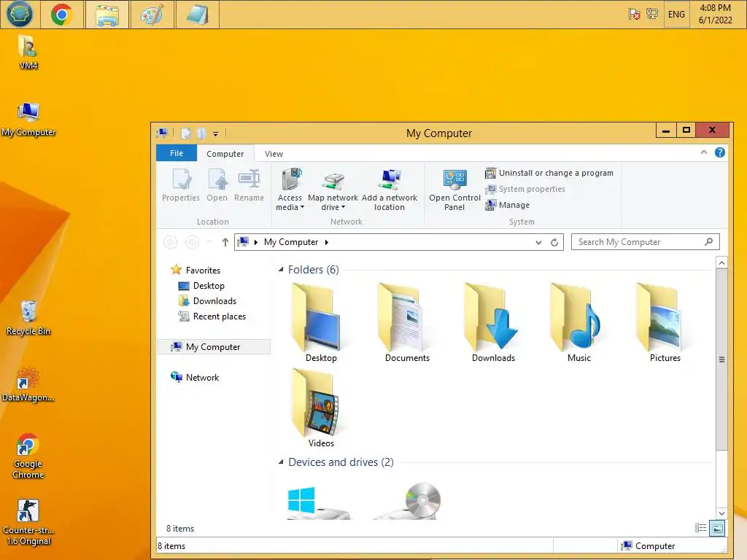Click the Rename ribbon button

[x=249, y=186]
